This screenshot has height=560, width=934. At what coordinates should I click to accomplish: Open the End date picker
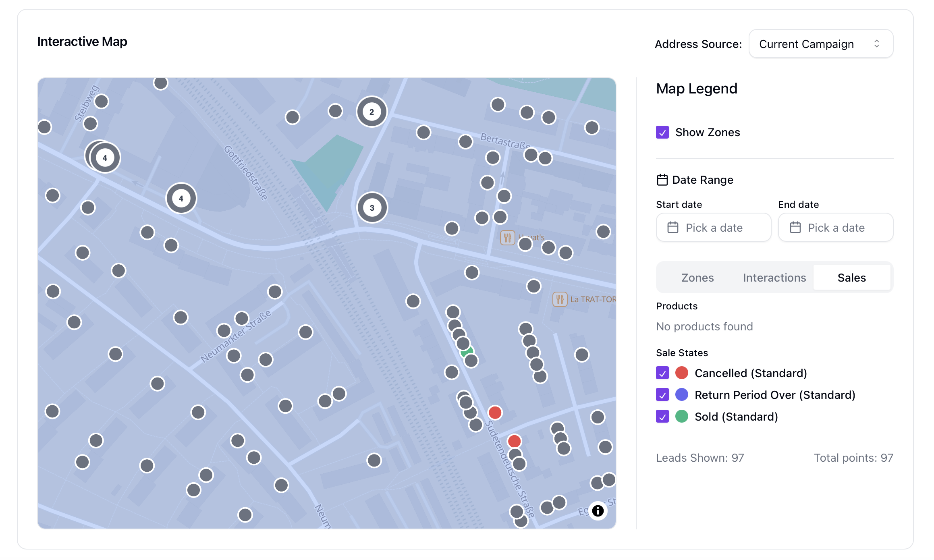[835, 228]
